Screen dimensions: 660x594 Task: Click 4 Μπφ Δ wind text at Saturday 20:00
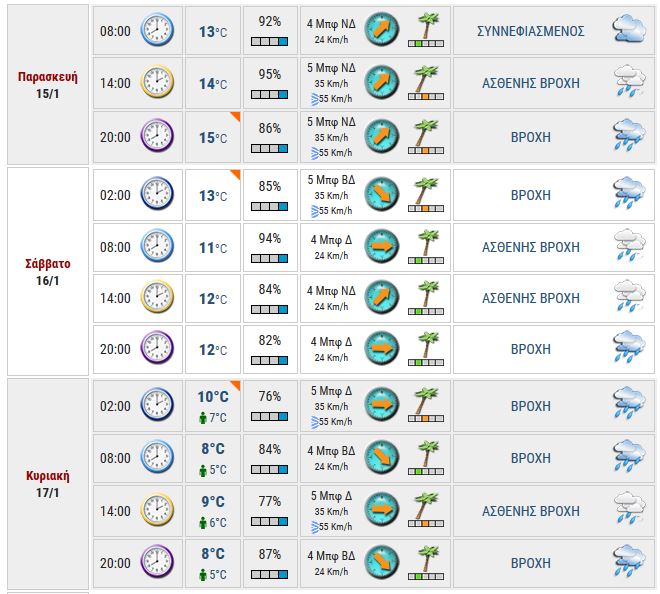(331, 341)
